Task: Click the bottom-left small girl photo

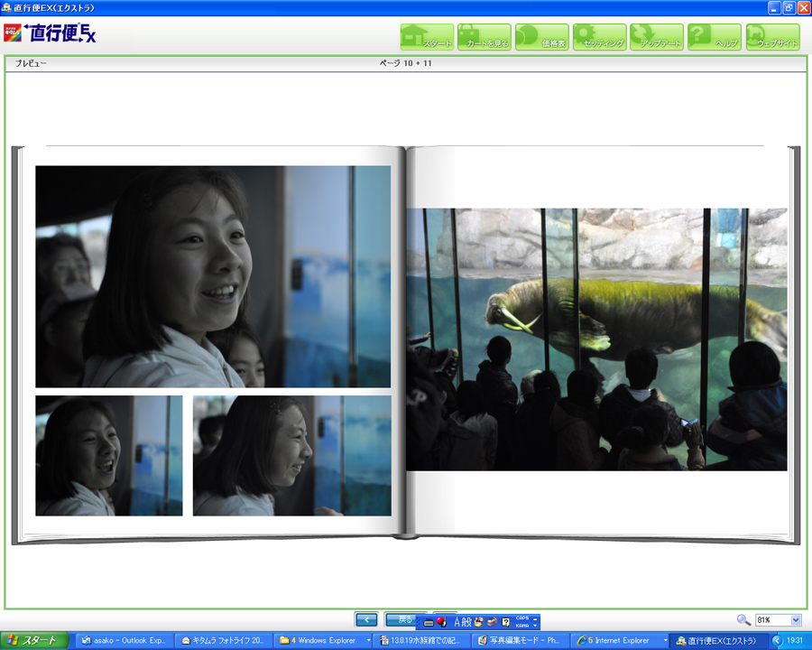Action: tap(108, 455)
